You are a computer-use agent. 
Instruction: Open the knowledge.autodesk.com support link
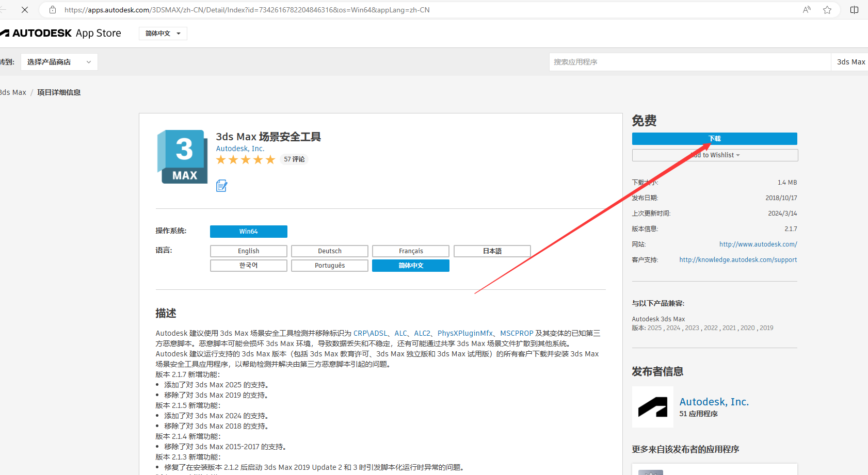pyautogui.click(x=737, y=260)
